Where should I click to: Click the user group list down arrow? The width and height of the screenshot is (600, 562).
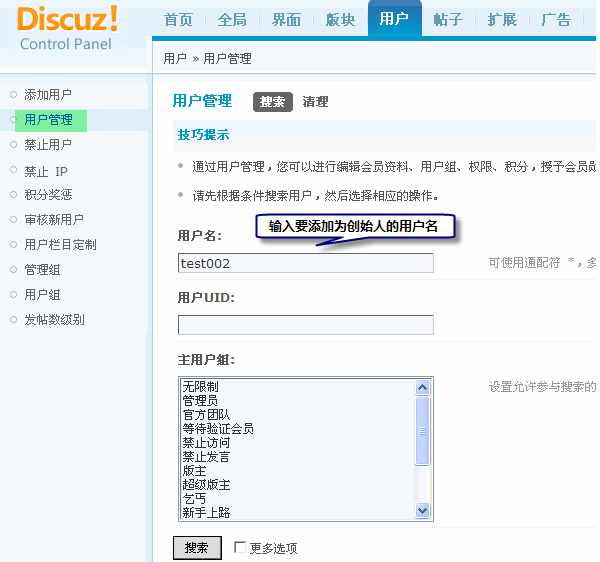422,511
